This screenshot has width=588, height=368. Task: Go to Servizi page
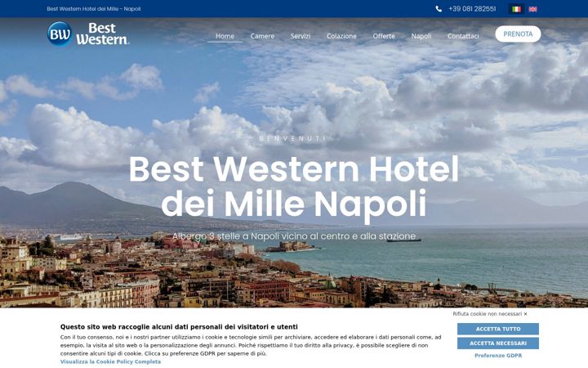tap(301, 36)
